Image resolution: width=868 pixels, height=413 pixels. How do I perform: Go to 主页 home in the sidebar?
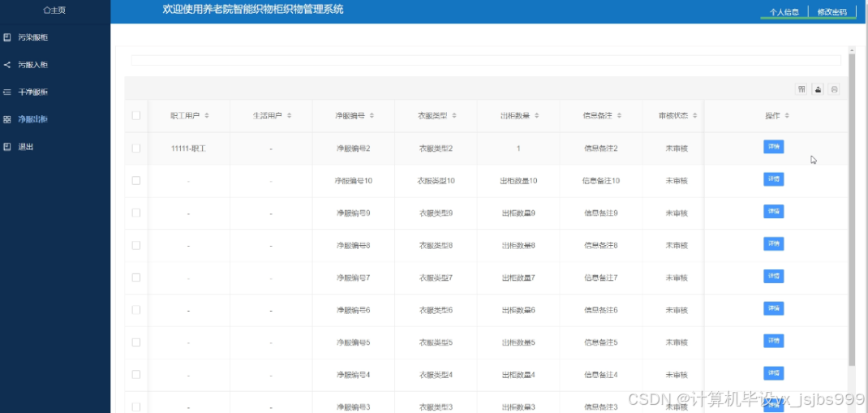pos(55,10)
